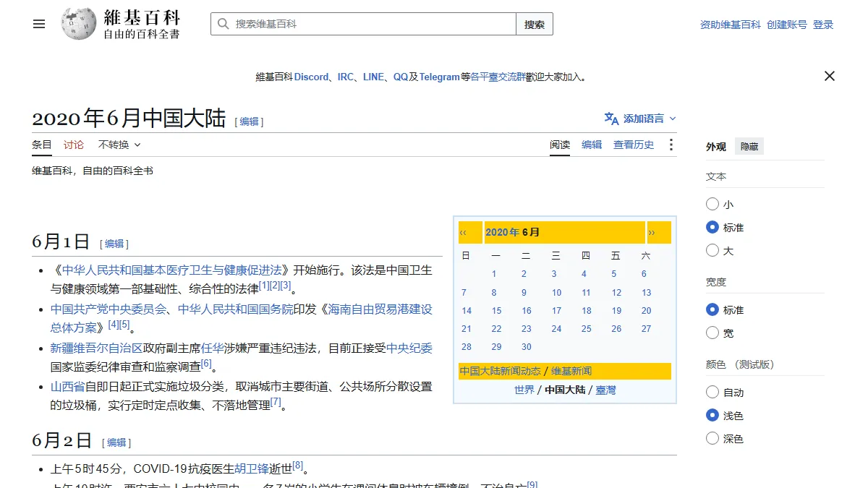Image resolution: width=868 pixels, height=488 pixels.
Task: Click the Wikipedia globe logo
Action: click(79, 24)
